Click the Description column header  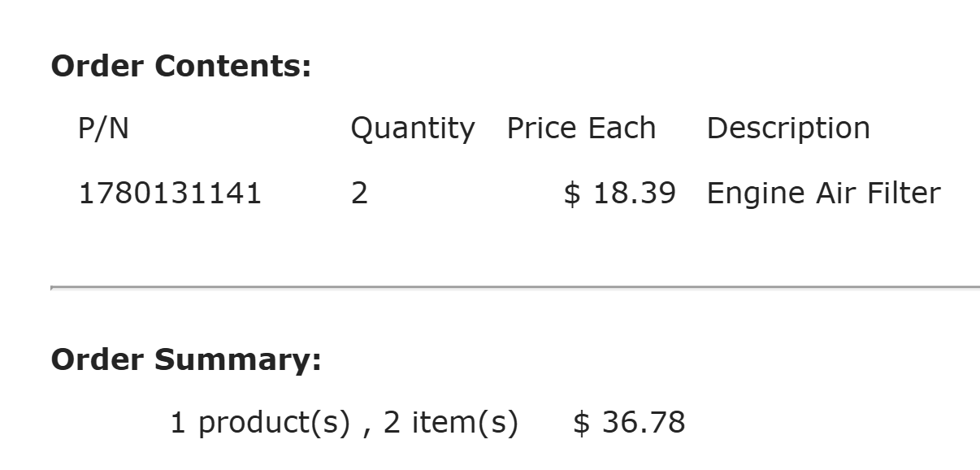coord(788,128)
